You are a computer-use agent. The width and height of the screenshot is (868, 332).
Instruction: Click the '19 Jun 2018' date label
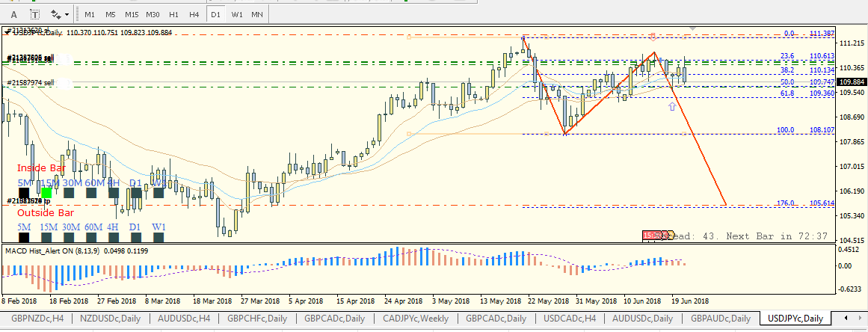690,301
